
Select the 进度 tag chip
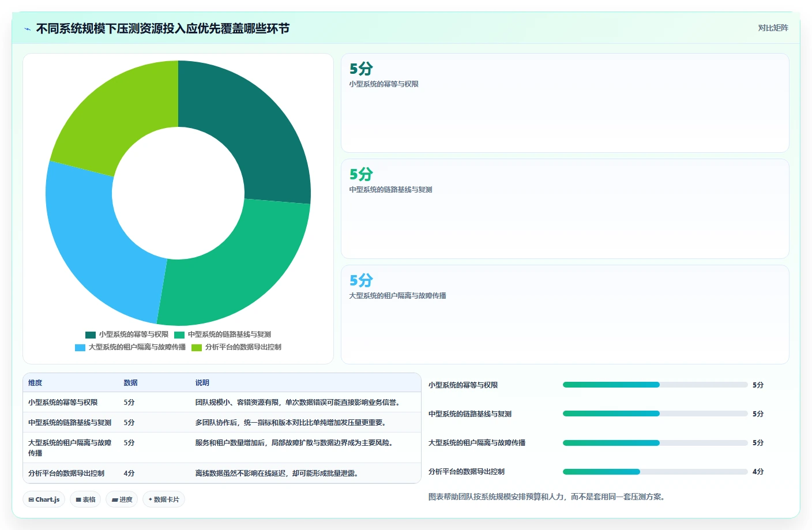(x=122, y=499)
